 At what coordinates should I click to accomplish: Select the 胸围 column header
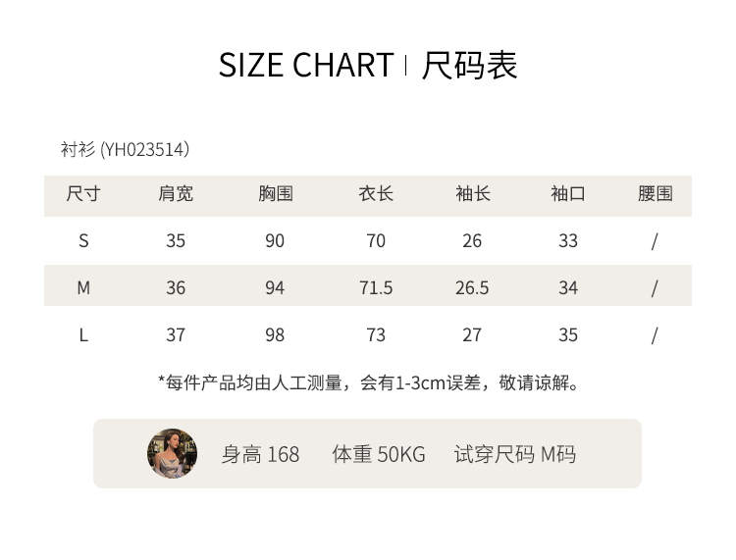[275, 194]
